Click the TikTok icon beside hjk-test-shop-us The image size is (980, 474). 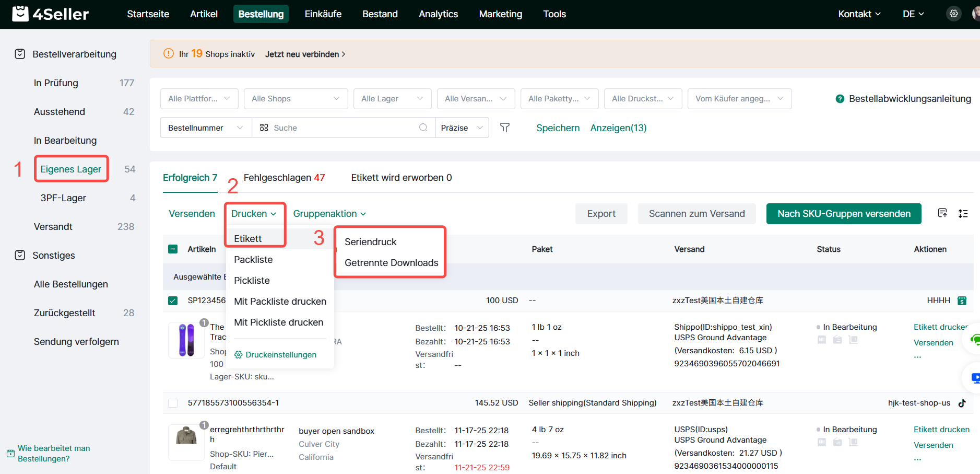coord(962,403)
